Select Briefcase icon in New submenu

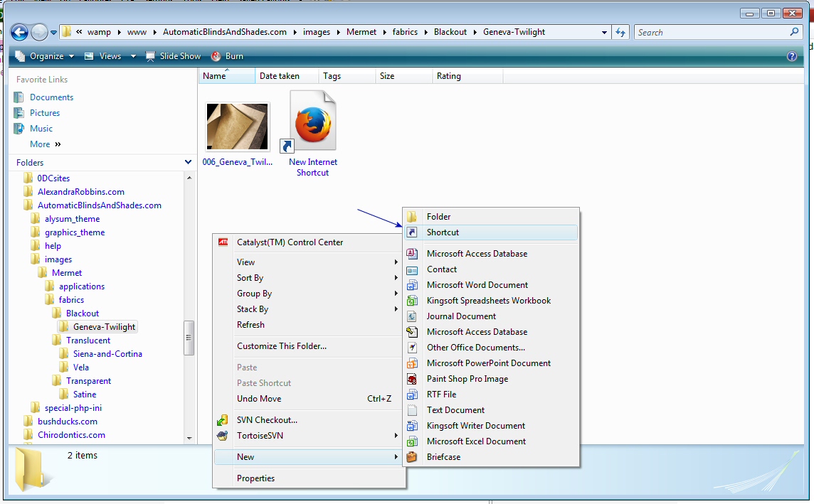coord(412,457)
